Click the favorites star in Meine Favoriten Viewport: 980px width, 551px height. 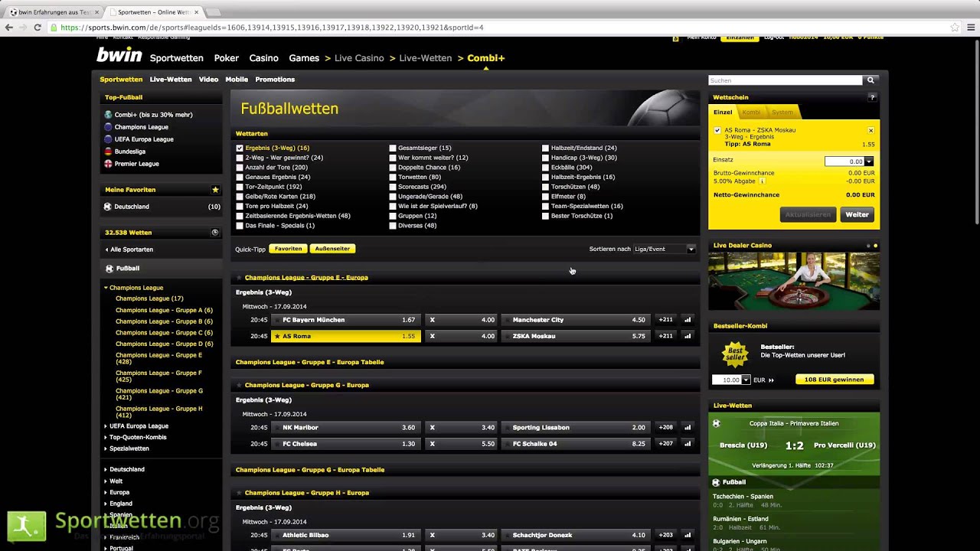click(x=215, y=190)
